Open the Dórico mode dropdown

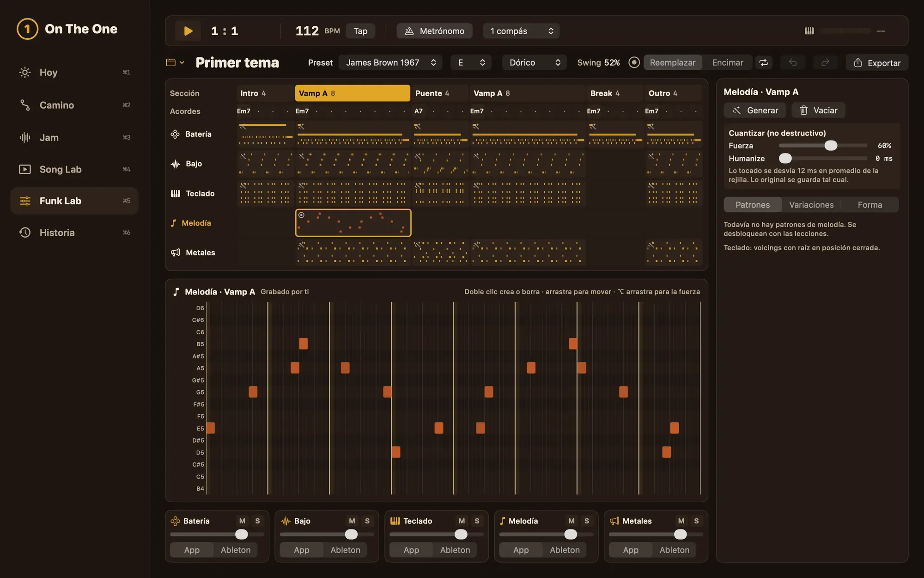[x=535, y=62]
